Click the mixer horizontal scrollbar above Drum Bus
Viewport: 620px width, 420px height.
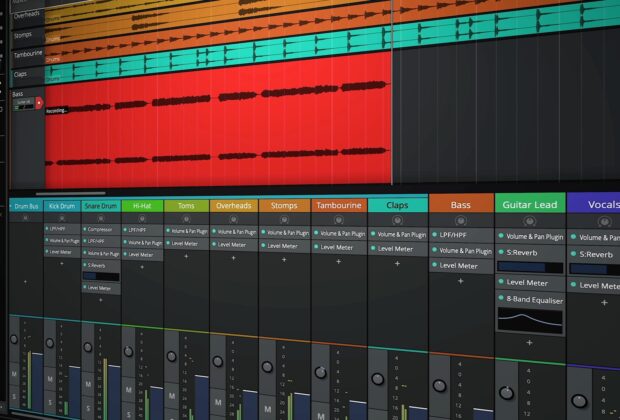click(x=70, y=193)
